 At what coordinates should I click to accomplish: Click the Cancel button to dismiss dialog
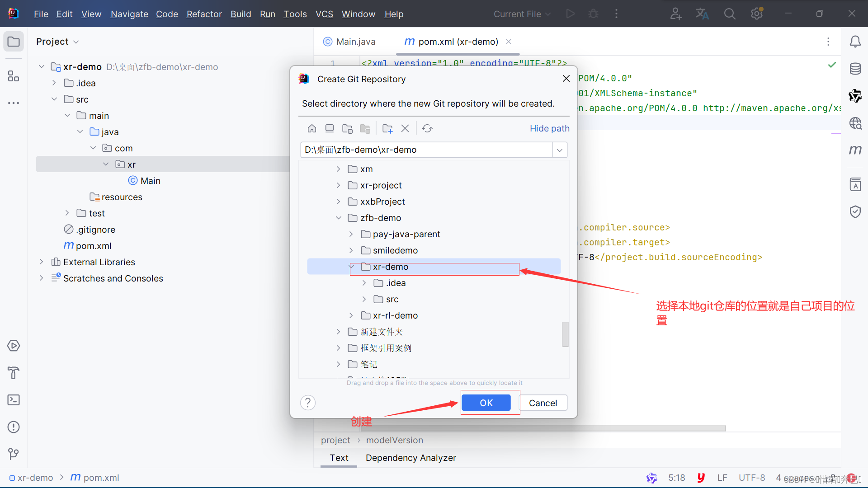click(543, 402)
